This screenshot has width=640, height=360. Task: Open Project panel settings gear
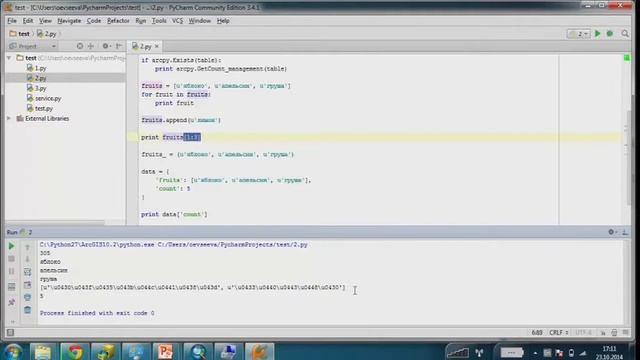click(x=106, y=46)
